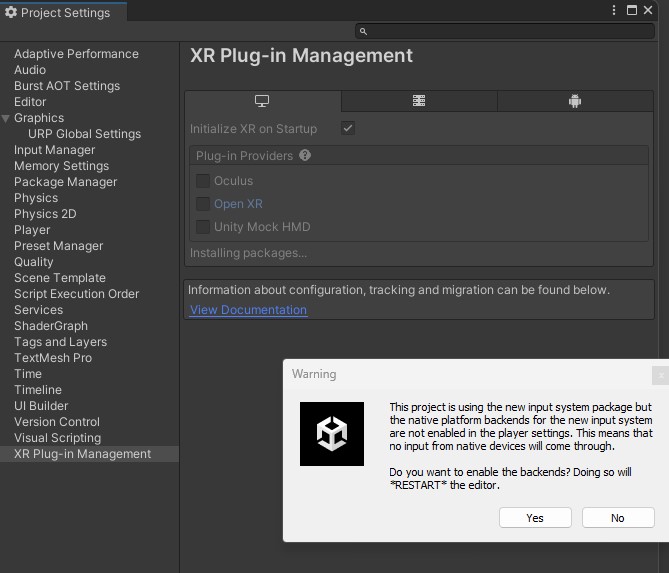Image resolution: width=669 pixels, height=573 pixels.
Task: Open URP Global Settings
Action: (84, 134)
